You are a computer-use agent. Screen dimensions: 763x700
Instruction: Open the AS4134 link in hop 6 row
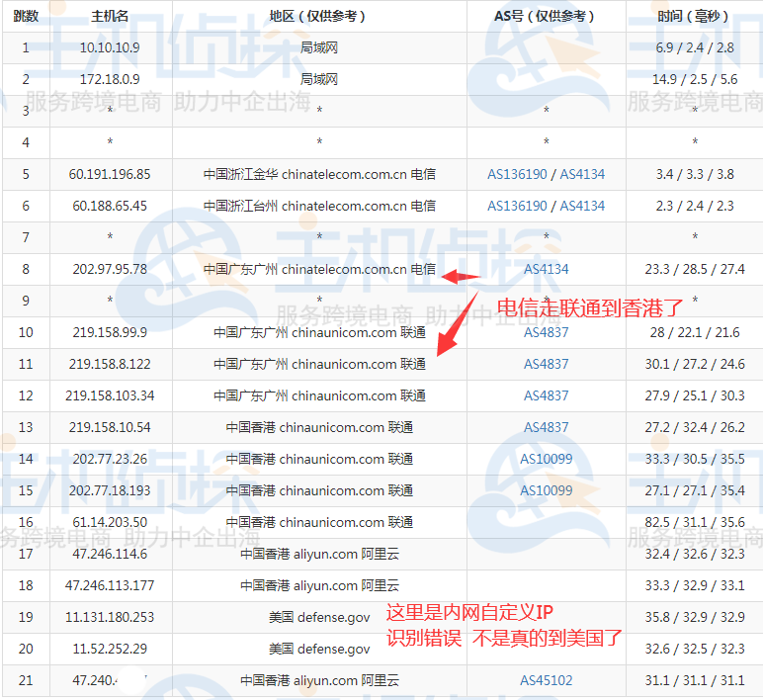pyautogui.click(x=582, y=206)
